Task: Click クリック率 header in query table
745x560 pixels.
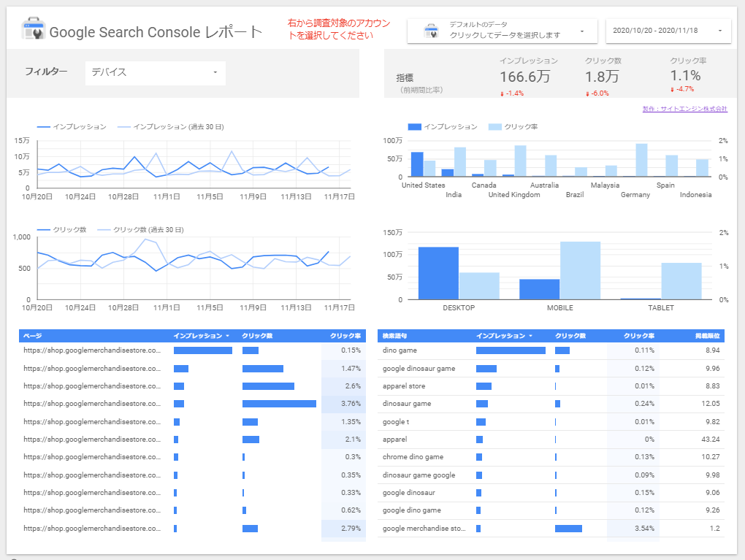Action: click(x=639, y=336)
